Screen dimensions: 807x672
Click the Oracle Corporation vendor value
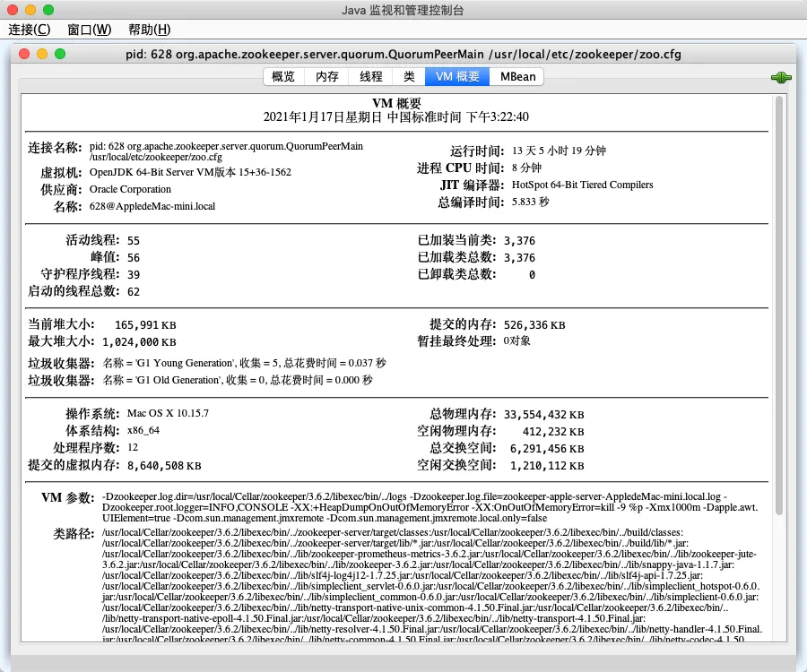pyautogui.click(x=130, y=189)
